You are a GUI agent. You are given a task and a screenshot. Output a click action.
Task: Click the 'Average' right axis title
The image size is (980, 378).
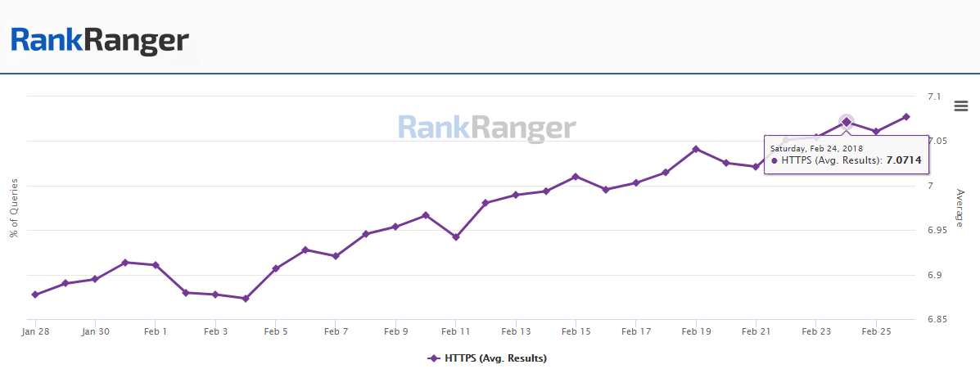point(960,208)
